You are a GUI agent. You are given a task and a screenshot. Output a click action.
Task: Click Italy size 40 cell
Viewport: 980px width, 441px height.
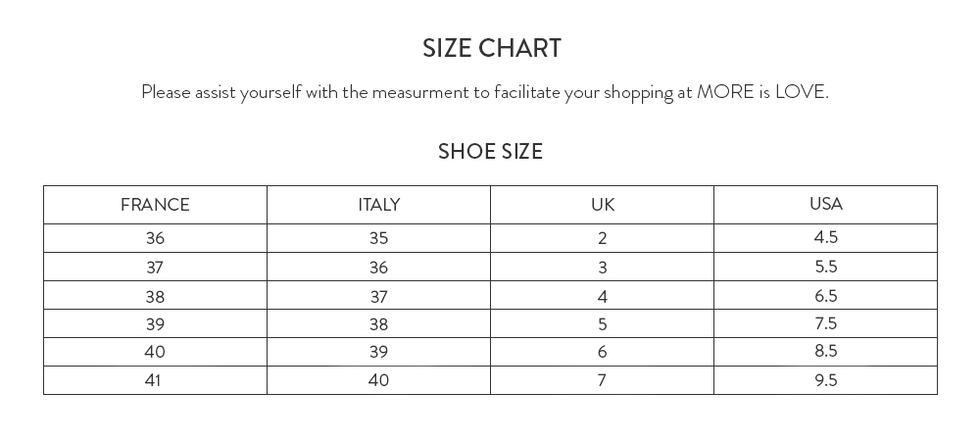(378, 380)
